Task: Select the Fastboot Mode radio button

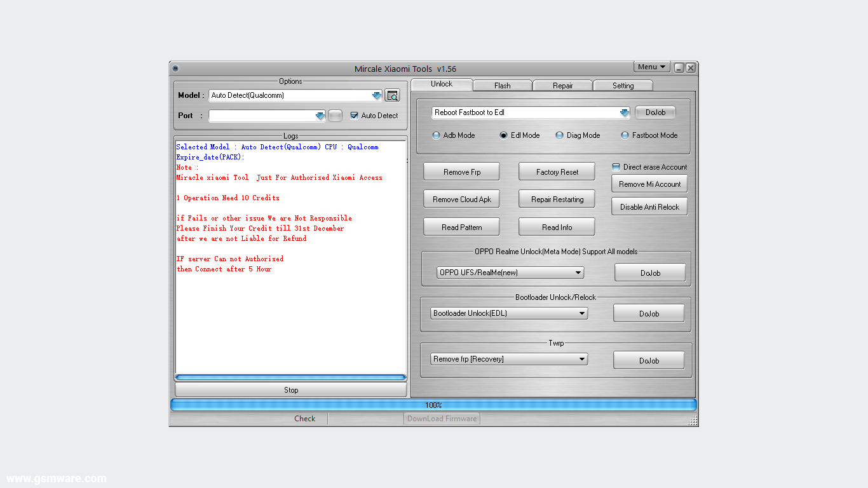Action: [x=625, y=135]
